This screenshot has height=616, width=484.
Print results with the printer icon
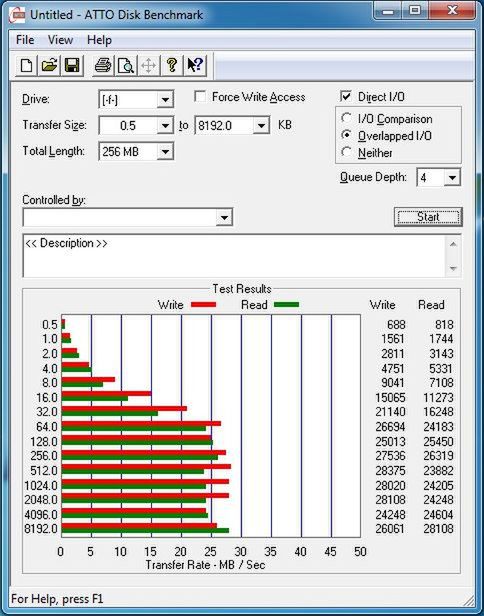pos(103,65)
